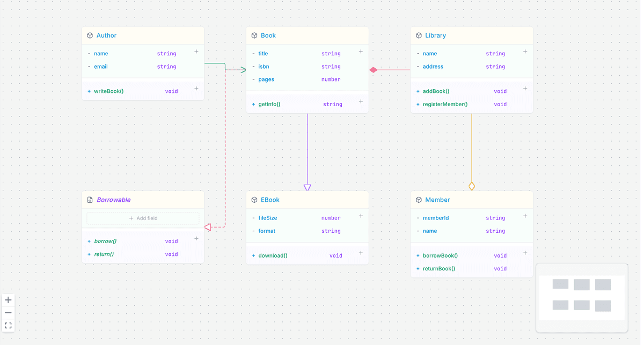Click the red dashed arrowhead at Borrowable
The height and width of the screenshot is (345, 644).
(x=208, y=227)
